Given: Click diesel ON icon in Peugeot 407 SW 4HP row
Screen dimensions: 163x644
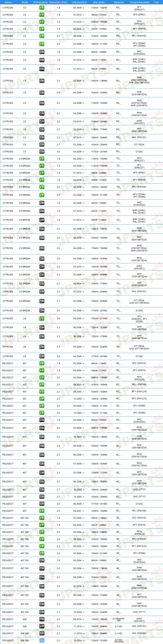Looking at the screenshot, I should [x=42, y=604].
